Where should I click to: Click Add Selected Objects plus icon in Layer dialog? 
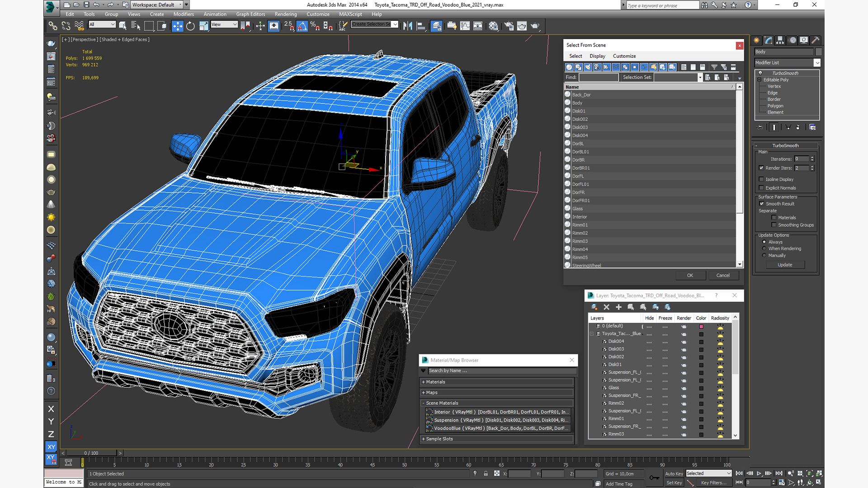coord(618,307)
